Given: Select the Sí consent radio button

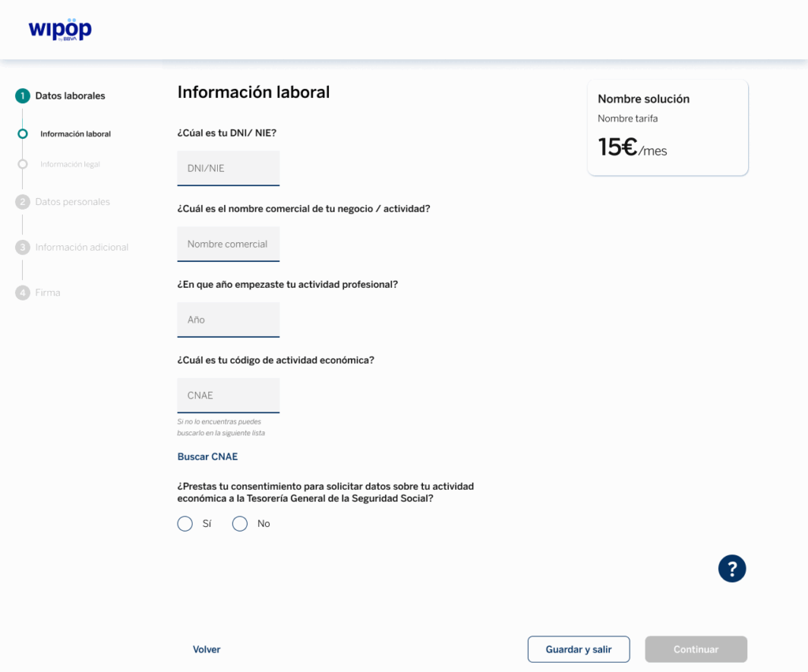Looking at the screenshot, I should [x=185, y=524].
